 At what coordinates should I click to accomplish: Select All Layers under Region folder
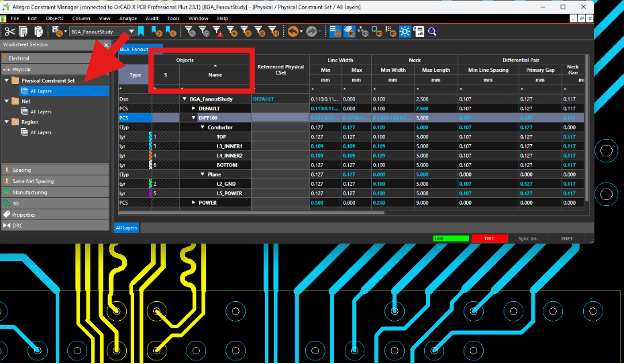click(x=41, y=132)
